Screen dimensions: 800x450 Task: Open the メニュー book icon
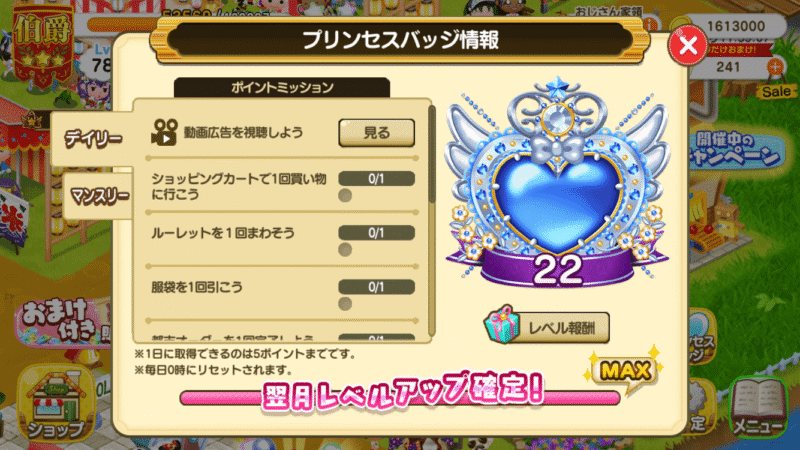[758, 408]
